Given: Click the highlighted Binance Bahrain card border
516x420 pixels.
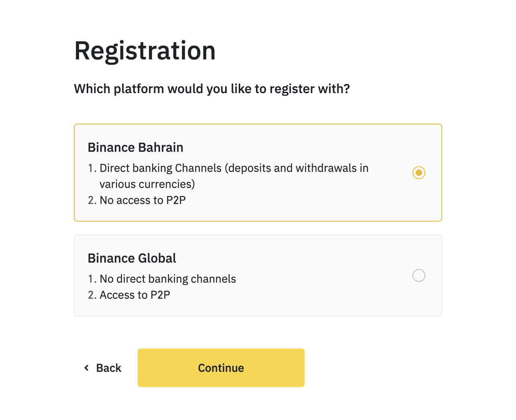Looking at the screenshot, I should click(x=258, y=124).
